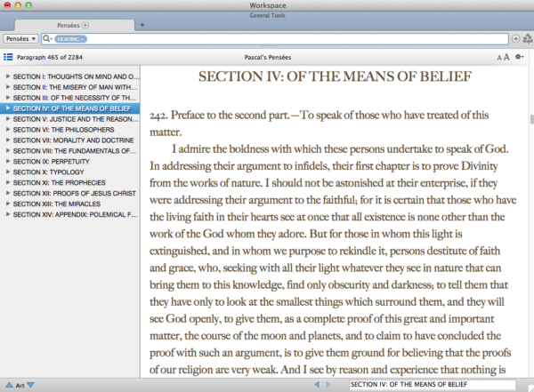Expand Section X: Typology
The image size is (534, 392).
(x=8, y=172)
